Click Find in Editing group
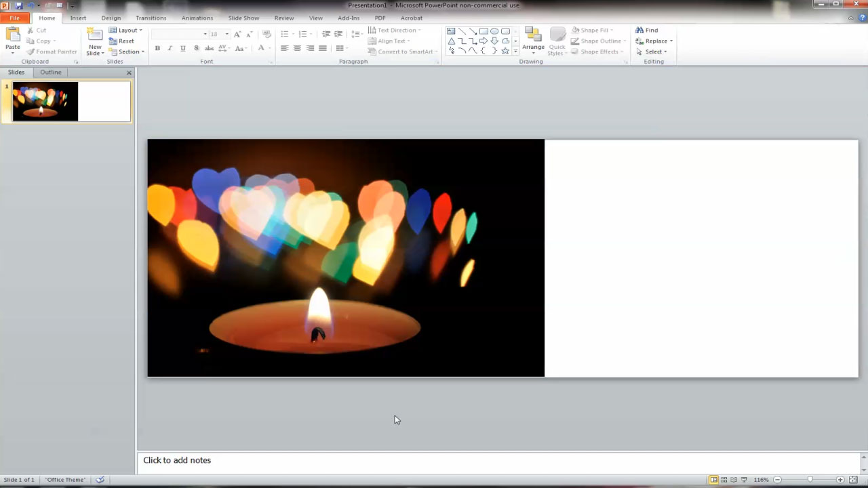The image size is (868, 488). (647, 30)
